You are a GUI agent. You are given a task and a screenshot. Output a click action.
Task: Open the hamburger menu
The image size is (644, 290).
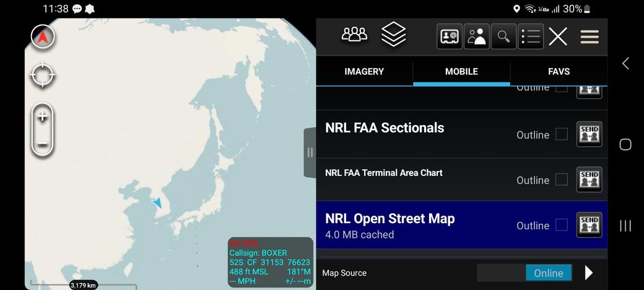589,37
